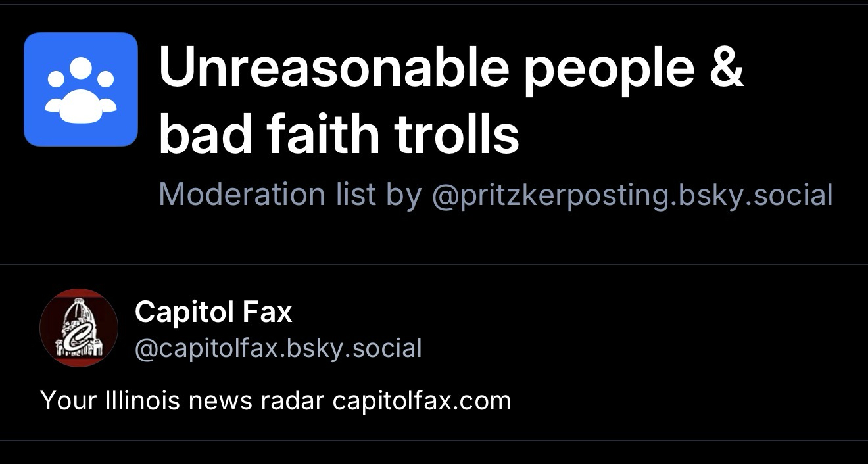Open the capitolfax.com website link

click(422, 400)
